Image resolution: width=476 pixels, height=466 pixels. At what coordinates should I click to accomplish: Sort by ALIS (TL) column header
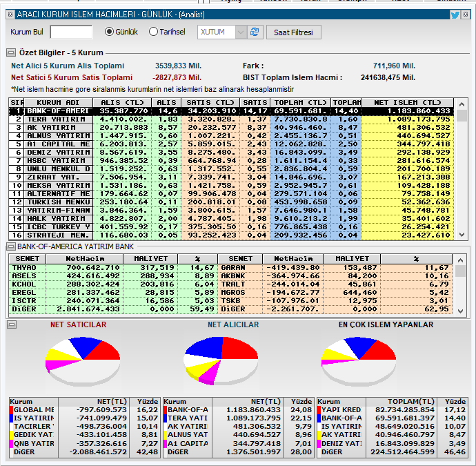122,102
